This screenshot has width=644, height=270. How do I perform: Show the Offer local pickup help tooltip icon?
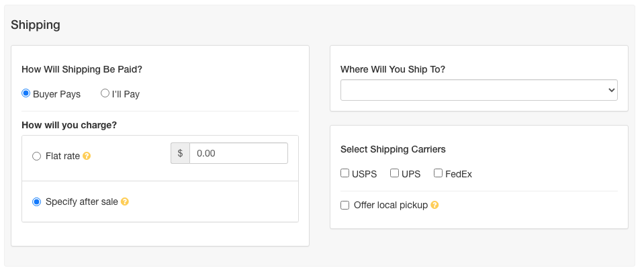[434, 205]
